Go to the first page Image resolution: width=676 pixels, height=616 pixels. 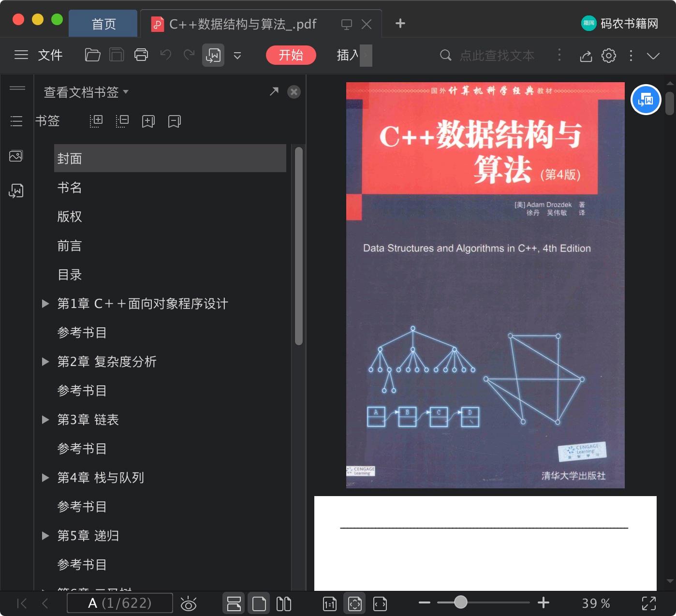click(x=22, y=603)
